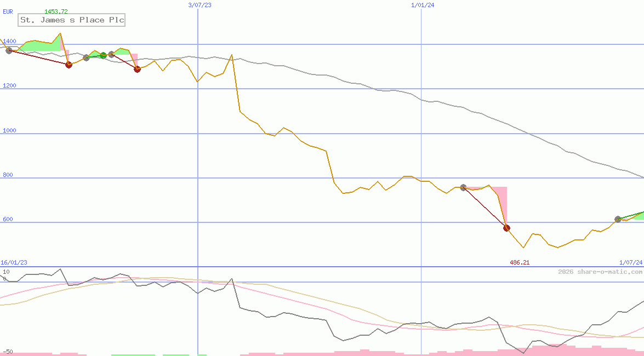This screenshot has width=644, height=356.
Task: Select the gray marker immediately right of green circle
Action: pyautogui.click(x=111, y=54)
